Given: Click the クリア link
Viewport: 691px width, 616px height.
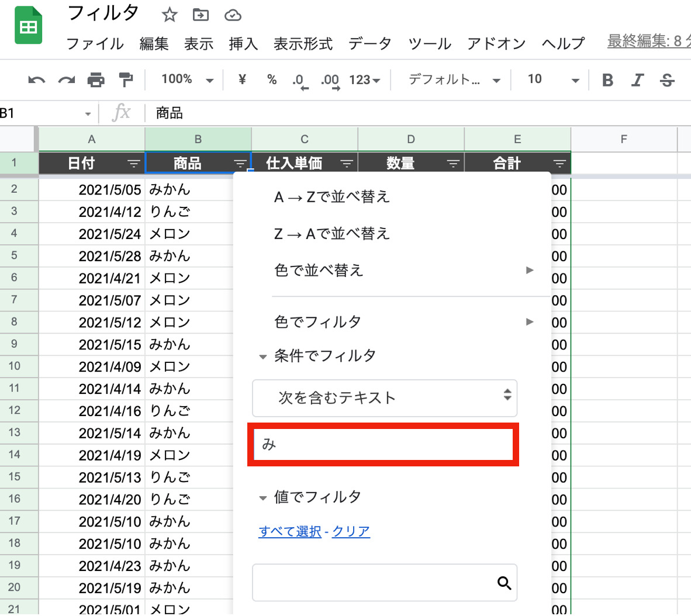Looking at the screenshot, I should [351, 531].
